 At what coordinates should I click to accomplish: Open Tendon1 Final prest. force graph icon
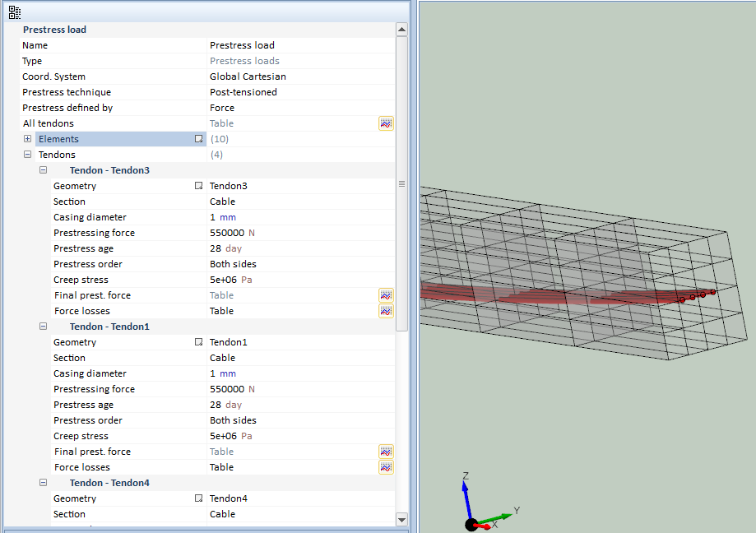386,452
